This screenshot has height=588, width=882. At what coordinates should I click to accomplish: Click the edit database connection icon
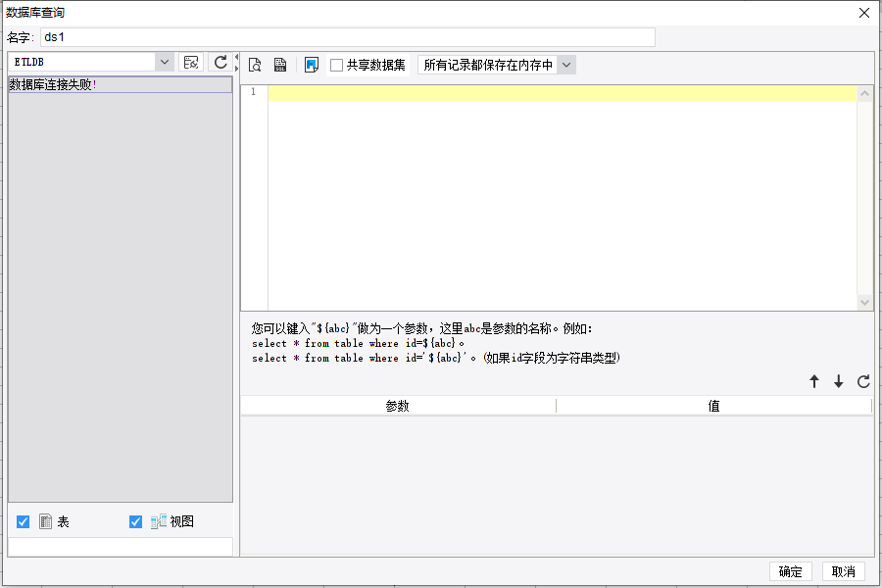191,62
